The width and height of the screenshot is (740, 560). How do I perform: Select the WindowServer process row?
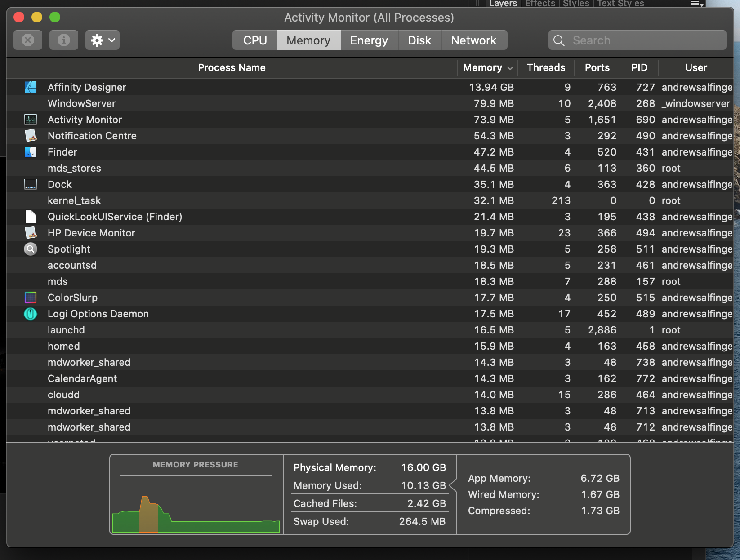tap(370, 103)
